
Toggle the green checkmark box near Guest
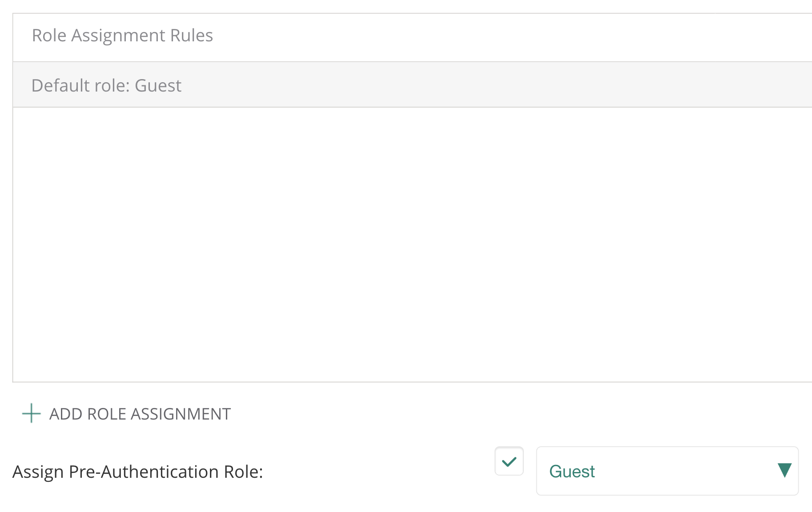click(x=509, y=461)
